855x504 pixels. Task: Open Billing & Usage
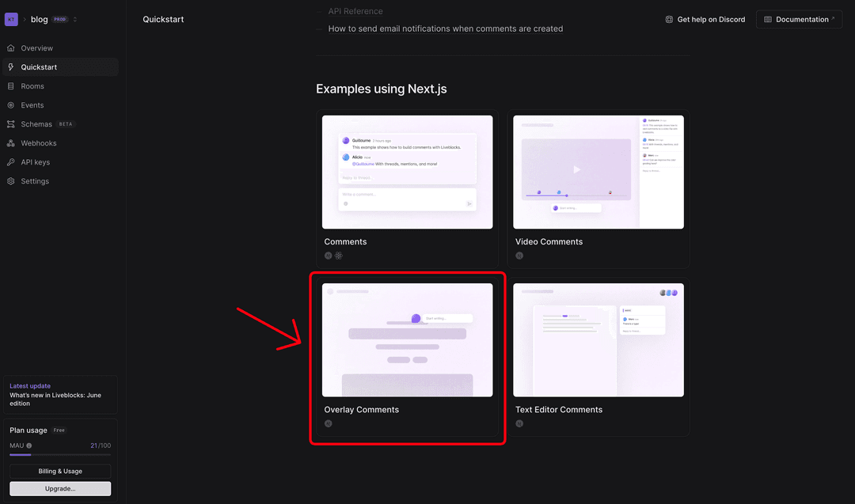60,472
